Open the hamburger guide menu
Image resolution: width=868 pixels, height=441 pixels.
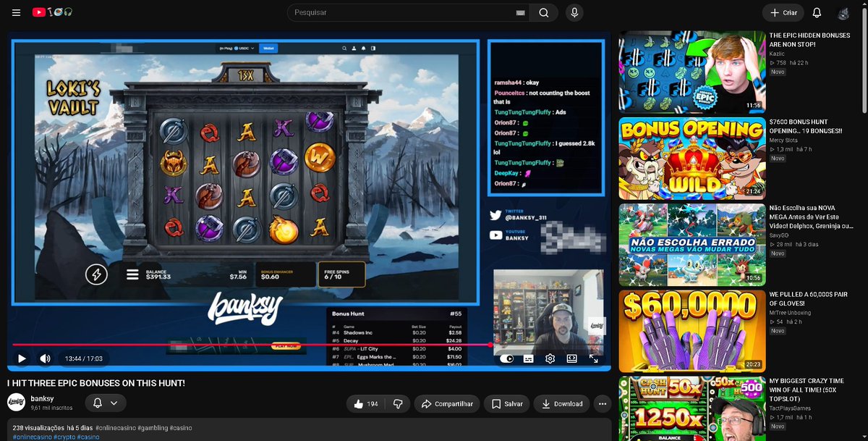[16, 13]
